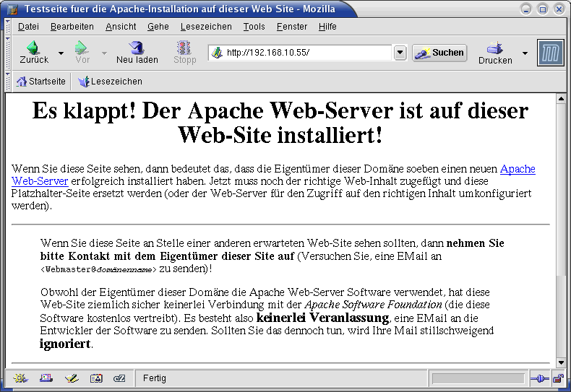Click the window menu icon in title bar

click(x=12, y=9)
